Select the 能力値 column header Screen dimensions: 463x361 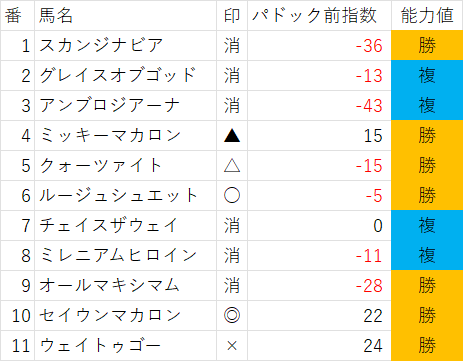[427, 15]
